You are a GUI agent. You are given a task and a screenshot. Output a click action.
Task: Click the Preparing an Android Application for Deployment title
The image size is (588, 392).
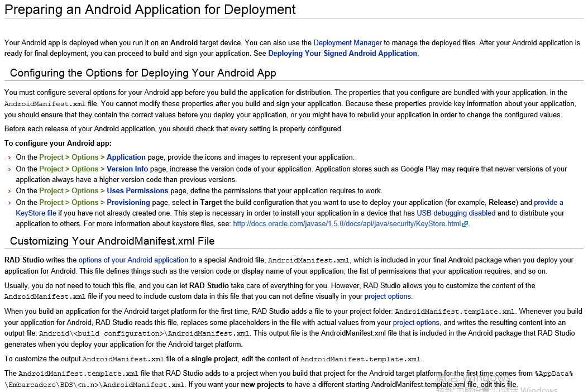[x=150, y=9]
